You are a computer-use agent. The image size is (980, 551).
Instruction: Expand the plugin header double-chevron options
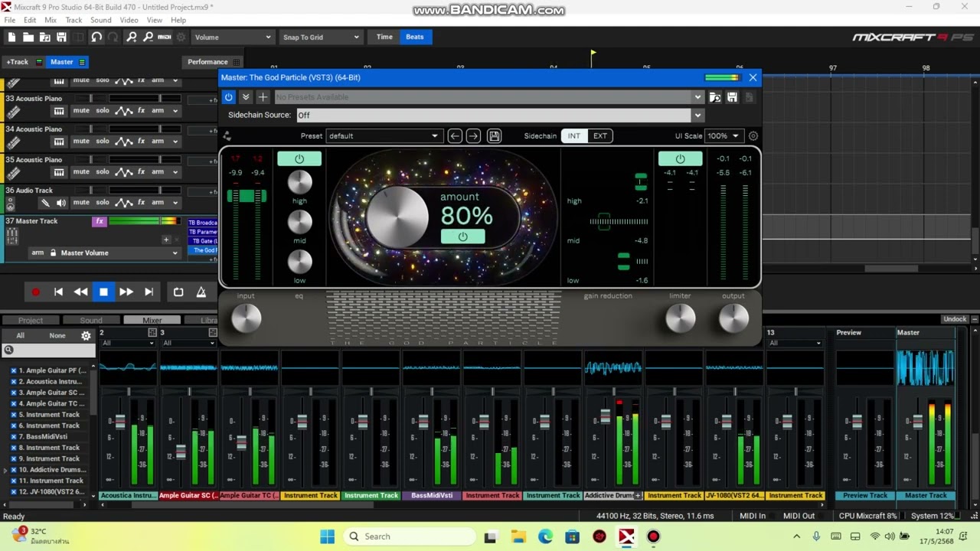point(245,97)
